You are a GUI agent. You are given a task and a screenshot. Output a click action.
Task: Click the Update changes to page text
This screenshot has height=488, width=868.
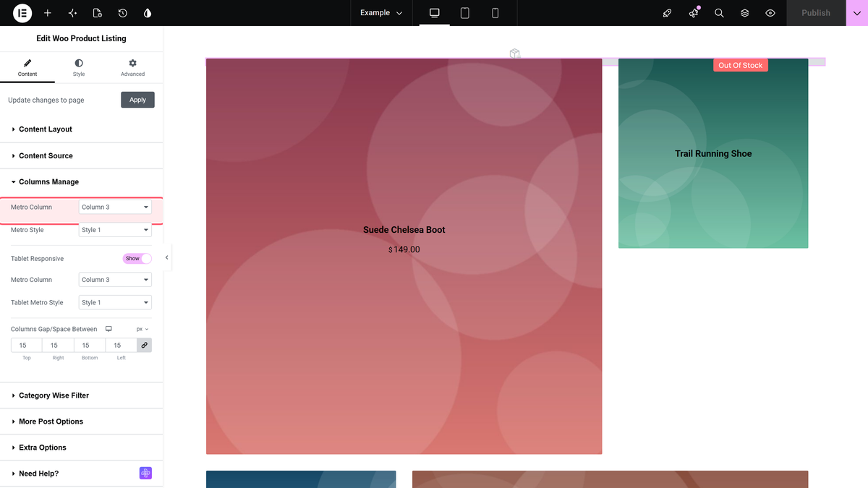[x=46, y=100]
